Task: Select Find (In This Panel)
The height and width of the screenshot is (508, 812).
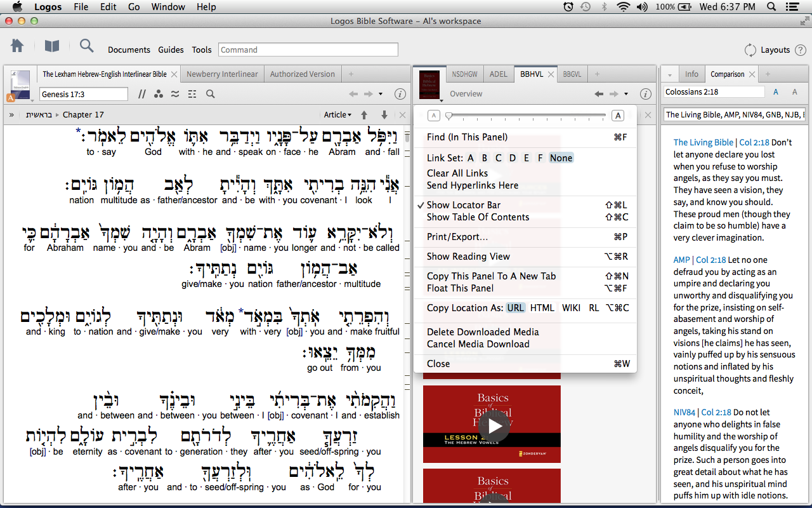Action: [525, 137]
